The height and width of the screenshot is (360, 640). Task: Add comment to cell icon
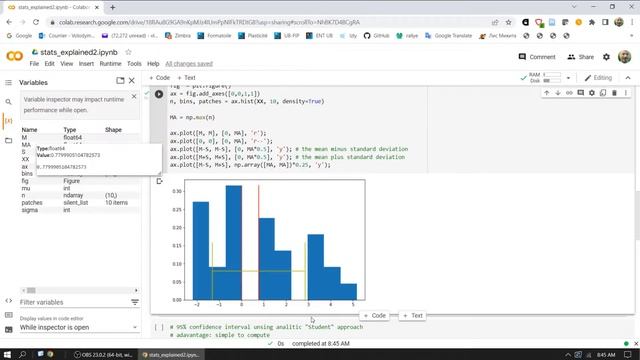click(580, 93)
